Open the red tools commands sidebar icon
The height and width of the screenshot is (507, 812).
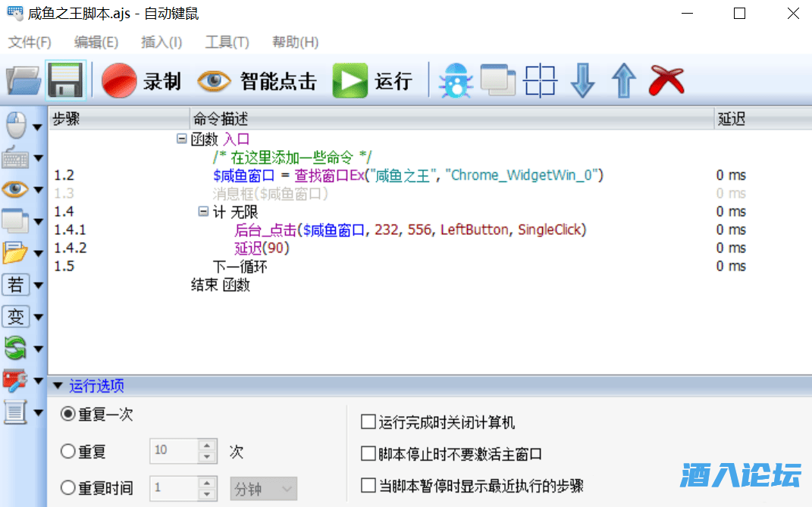pos(15,380)
